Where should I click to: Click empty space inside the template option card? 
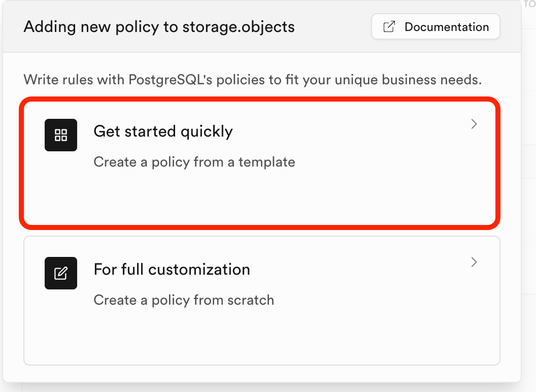tap(305, 198)
